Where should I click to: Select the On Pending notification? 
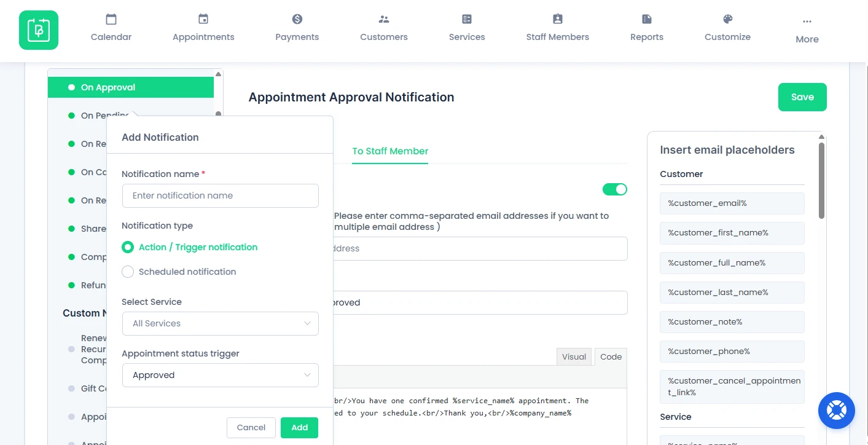(105, 116)
